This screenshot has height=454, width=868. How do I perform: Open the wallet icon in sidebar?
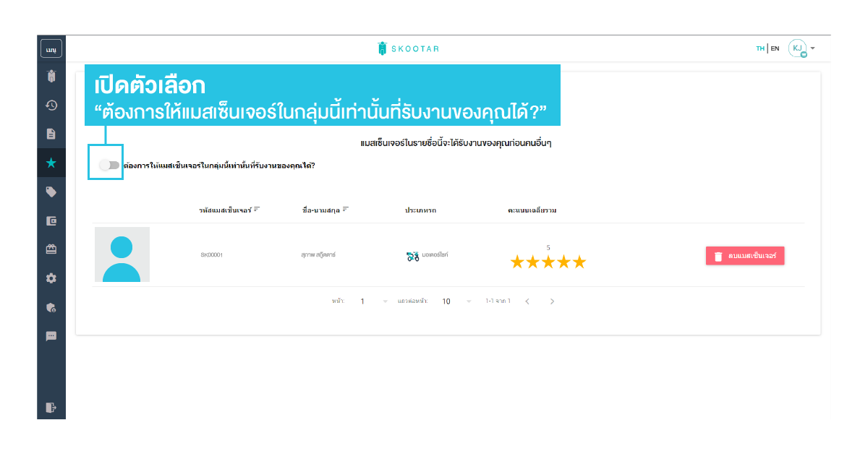(x=51, y=220)
